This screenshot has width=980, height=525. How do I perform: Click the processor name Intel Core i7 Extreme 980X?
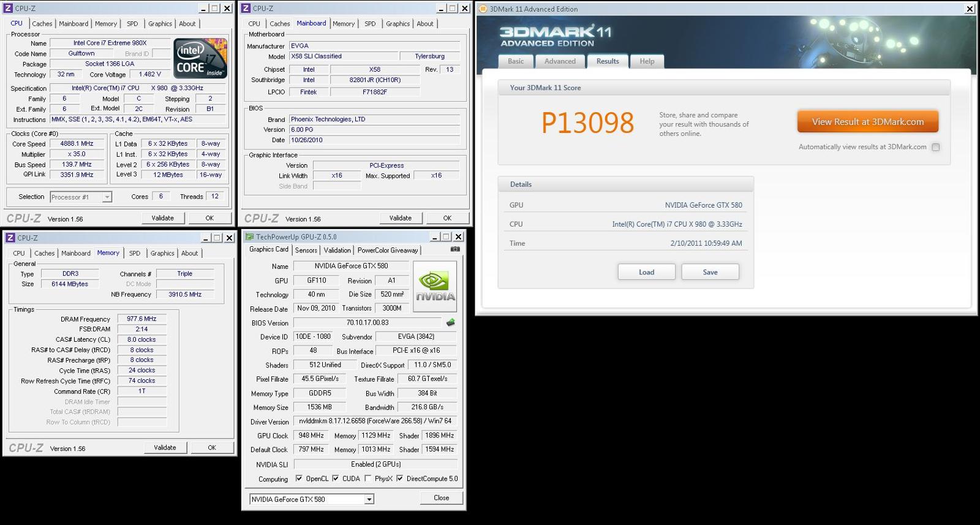click(x=110, y=43)
